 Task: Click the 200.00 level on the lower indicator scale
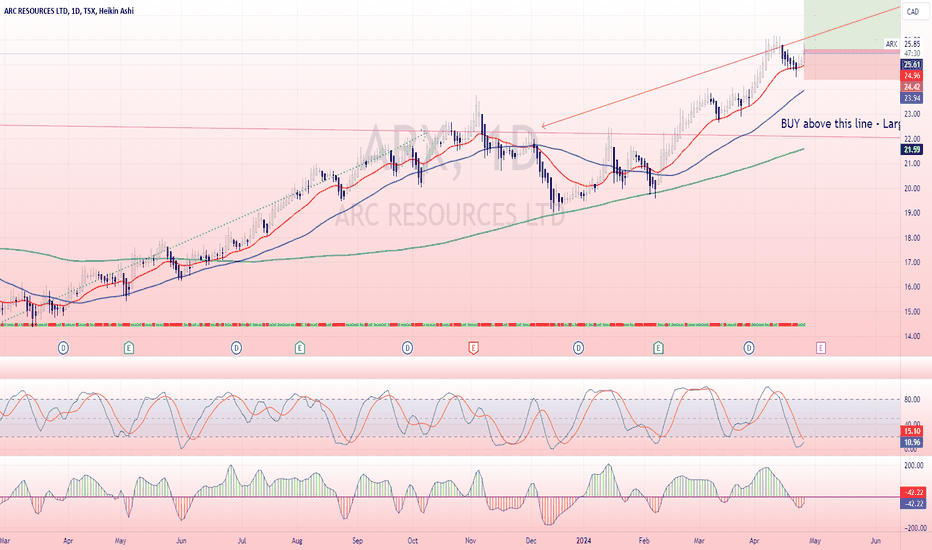click(x=914, y=466)
